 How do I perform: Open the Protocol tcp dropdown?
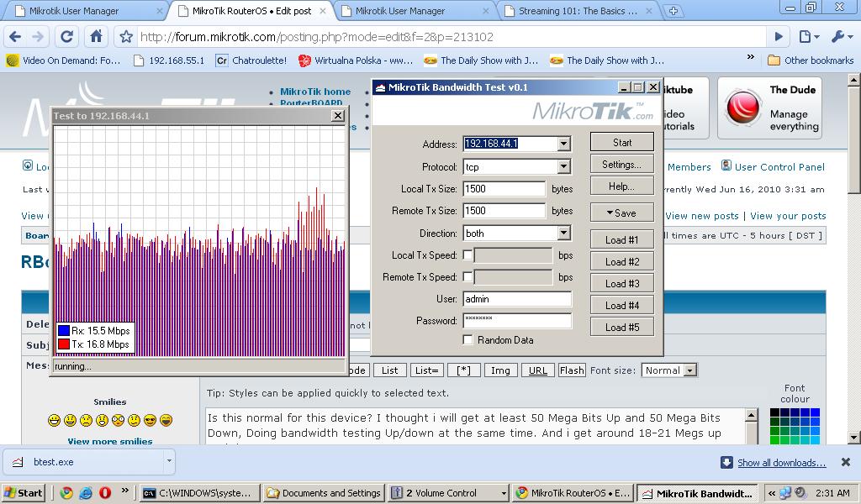[x=564, y=166]
